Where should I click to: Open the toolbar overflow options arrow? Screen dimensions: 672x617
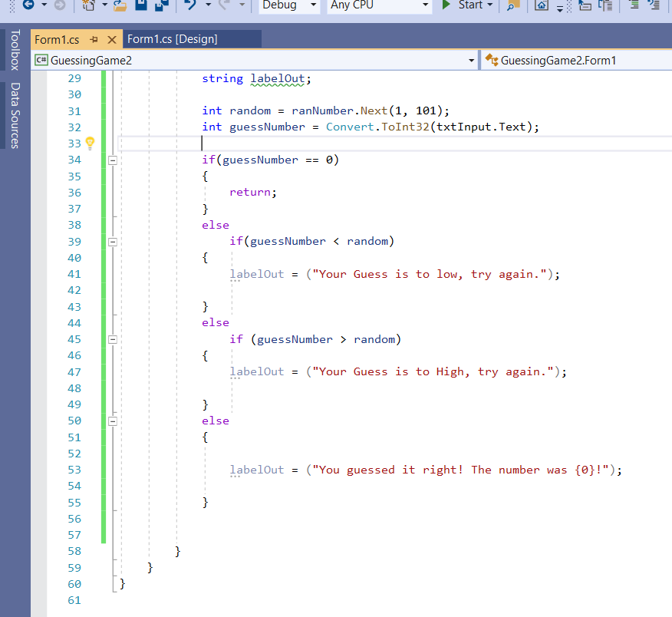(x=560, y=8)
